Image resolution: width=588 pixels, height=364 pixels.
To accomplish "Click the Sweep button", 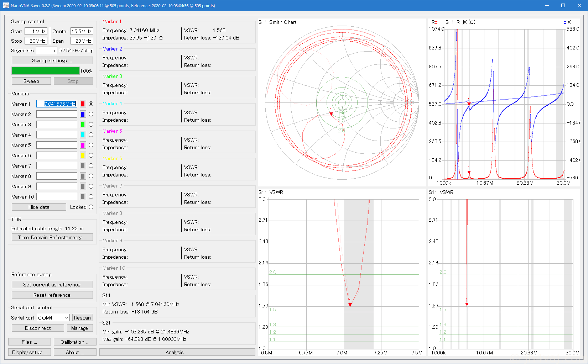I will [x=31, y=81].
